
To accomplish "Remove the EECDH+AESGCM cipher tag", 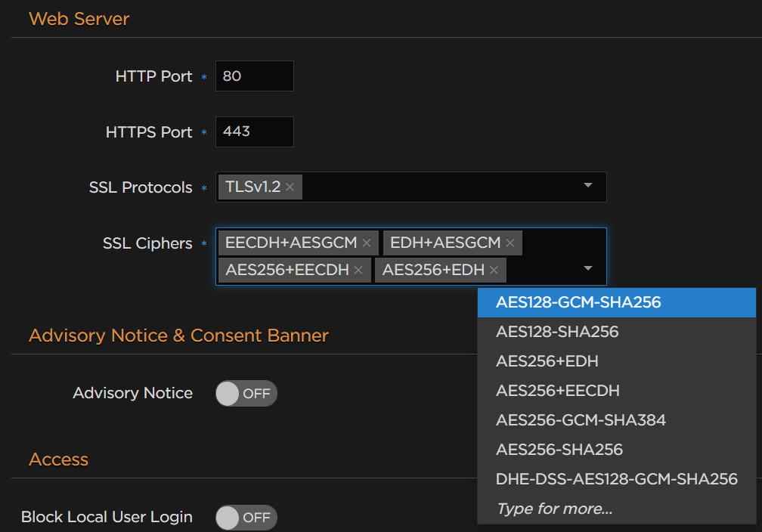I will [x=367, y=243].
